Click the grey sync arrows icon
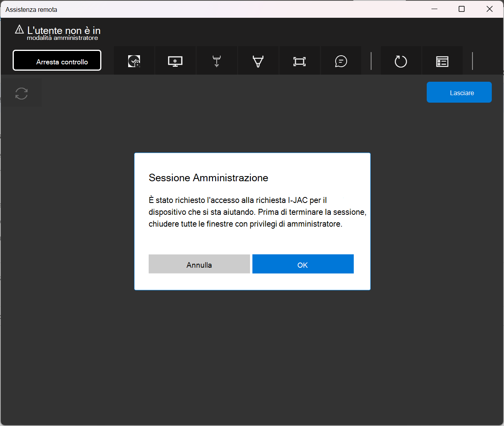The height and width of the screenshot is (426, 504). [21, 94]
